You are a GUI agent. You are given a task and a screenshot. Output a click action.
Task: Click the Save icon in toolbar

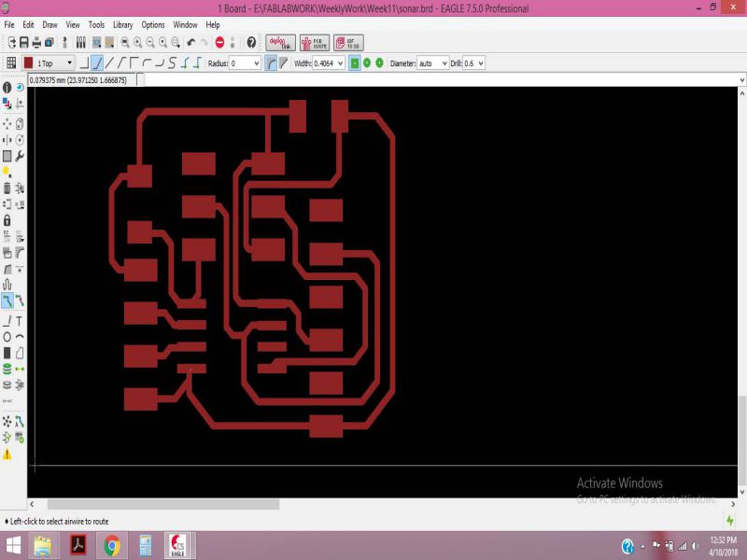click(23, 42)
